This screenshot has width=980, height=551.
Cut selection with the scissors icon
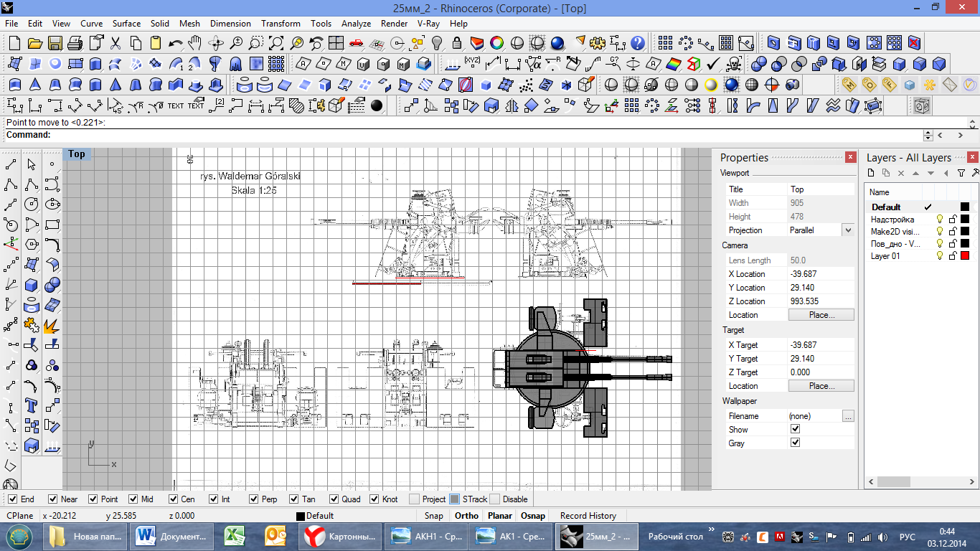tap(116, 43)
